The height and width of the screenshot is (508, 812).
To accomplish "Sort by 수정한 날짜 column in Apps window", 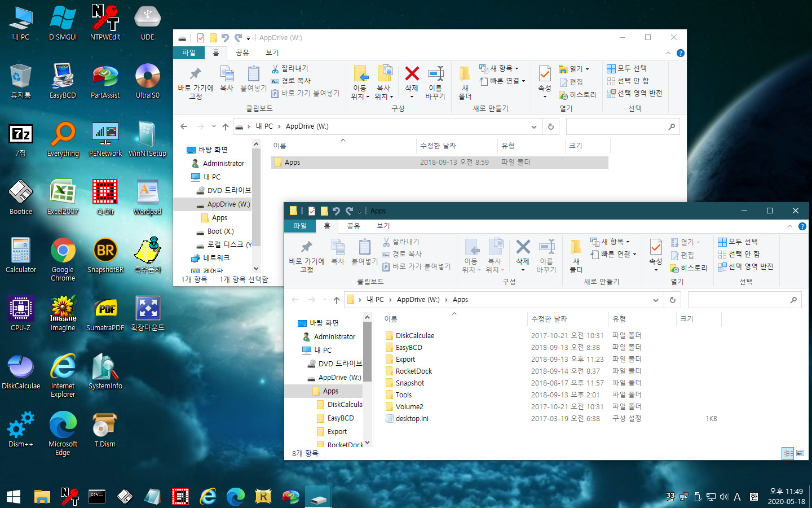I will click(x=568, y=319).
